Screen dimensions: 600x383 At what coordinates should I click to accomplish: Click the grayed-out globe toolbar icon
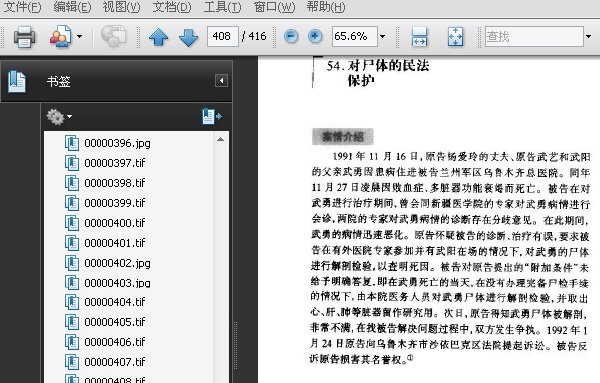[x=114, y=37]
